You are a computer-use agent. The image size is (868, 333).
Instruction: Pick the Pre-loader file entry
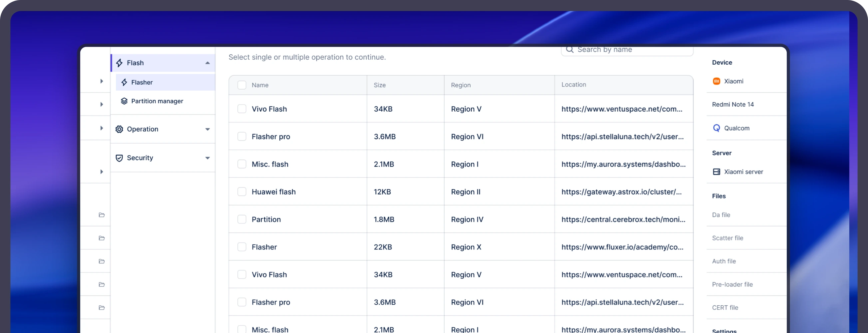[x=746, y=285]
